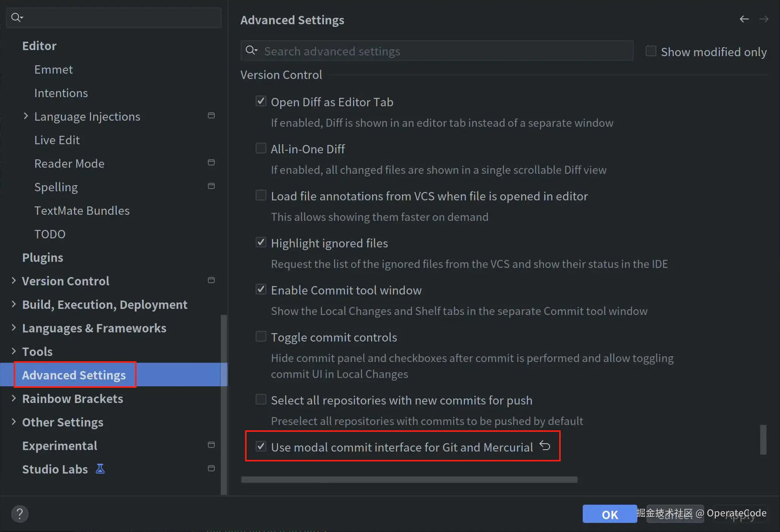This screenshot has height=532, width=780.
Task: Click search magnifier icon in advanced settings
Action: [251, 50]
